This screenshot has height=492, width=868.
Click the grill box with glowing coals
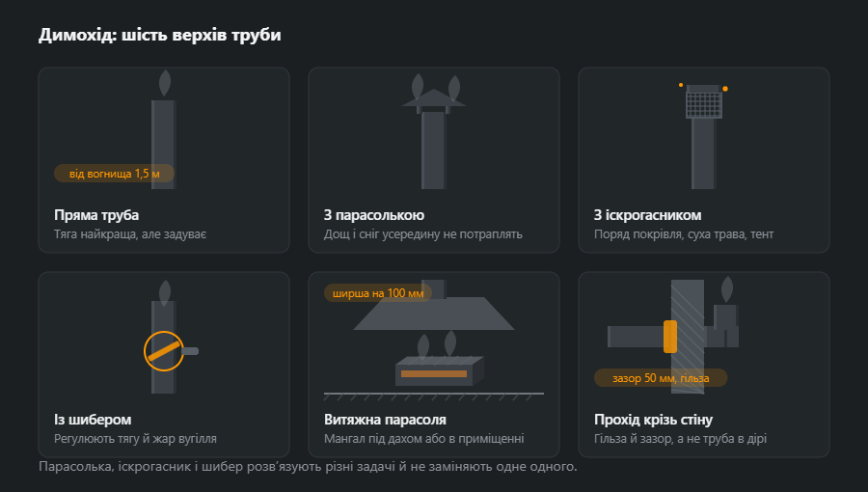(x=440, y=370)
